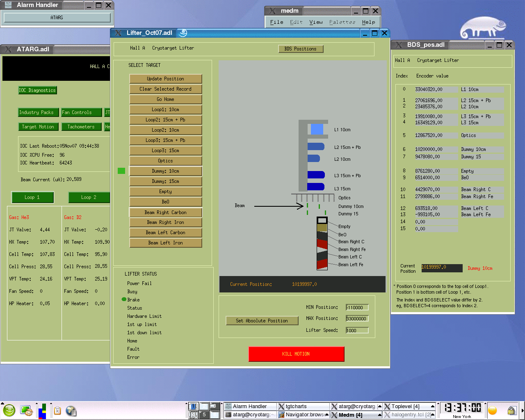Open the BDS_pos.adl window menu X icon
The width and height of the screenshot is (525, 420).
398,45
